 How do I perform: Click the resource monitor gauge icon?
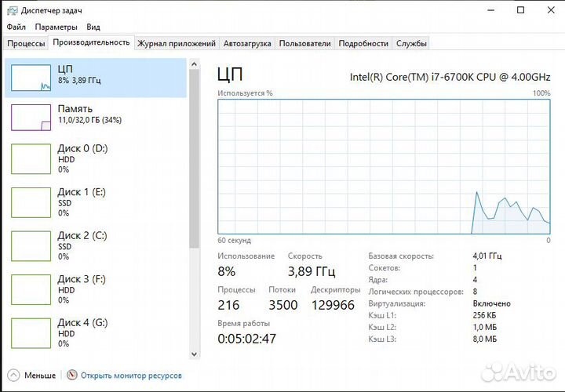pos(72,375)
